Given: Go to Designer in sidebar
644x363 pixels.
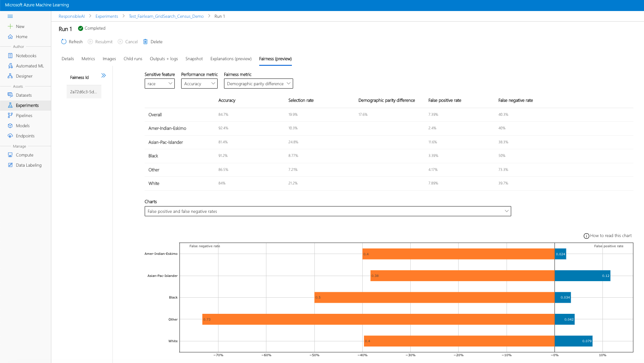Looking at the screenshot, I should tap(24, 76).
